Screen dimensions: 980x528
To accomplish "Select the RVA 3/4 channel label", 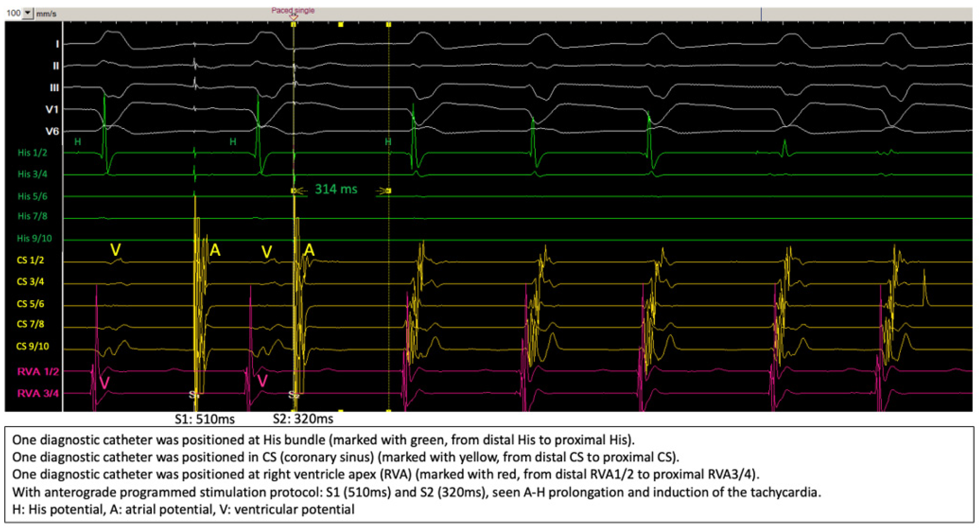I will coord(38,394).
